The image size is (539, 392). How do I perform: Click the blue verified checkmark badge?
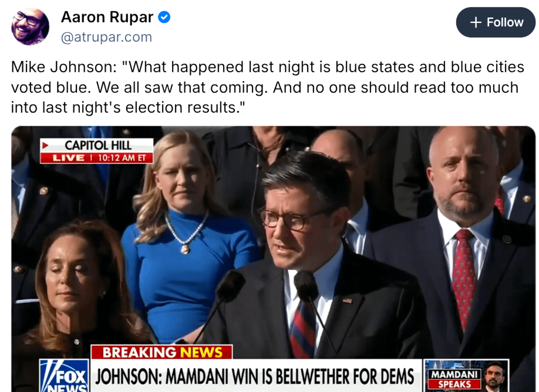pyautogui.click(x=164, y=18)
